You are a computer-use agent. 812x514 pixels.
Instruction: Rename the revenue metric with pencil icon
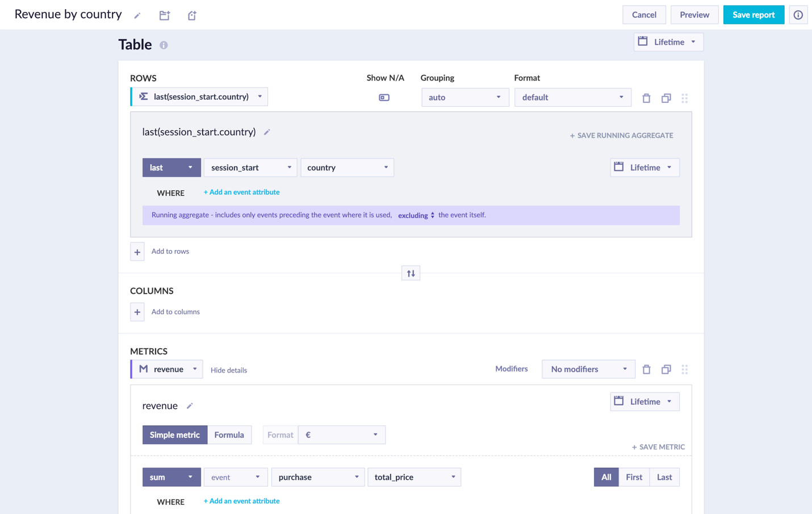click(190, 406)
